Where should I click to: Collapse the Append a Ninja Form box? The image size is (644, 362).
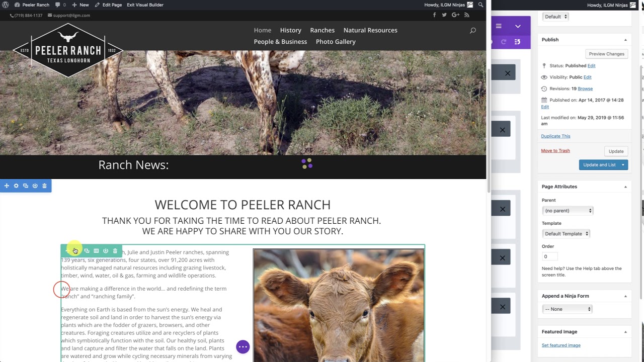click(x=625, y=296)
